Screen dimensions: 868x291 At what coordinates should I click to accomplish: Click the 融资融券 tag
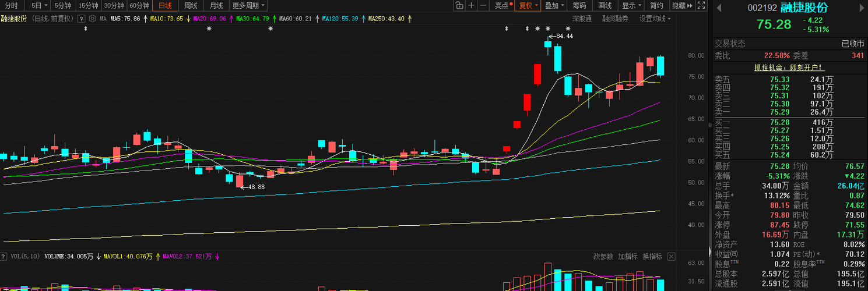coord(615,19)
